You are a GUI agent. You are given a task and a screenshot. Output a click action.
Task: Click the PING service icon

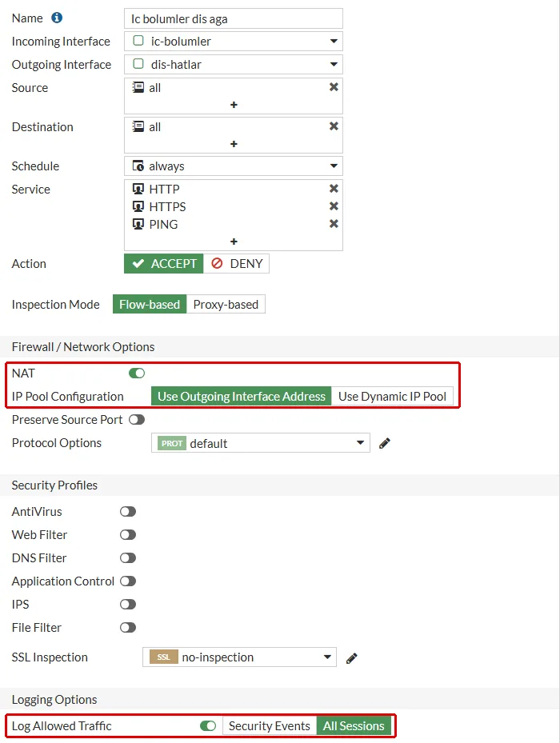(x=138, y=224)
